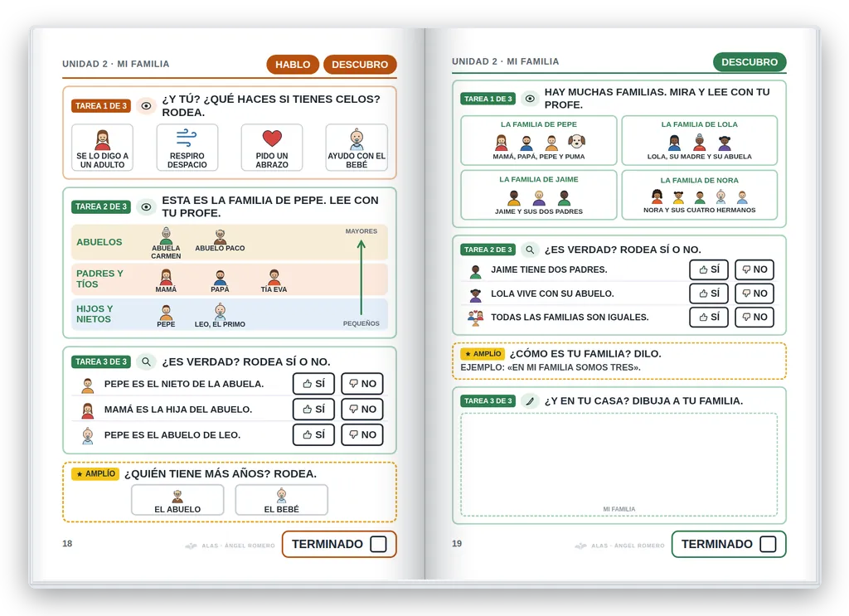Click the yellow AMPLÍO badge on page 18
Image resolution: width=849 pixels, height=616 pixels.
95,473
